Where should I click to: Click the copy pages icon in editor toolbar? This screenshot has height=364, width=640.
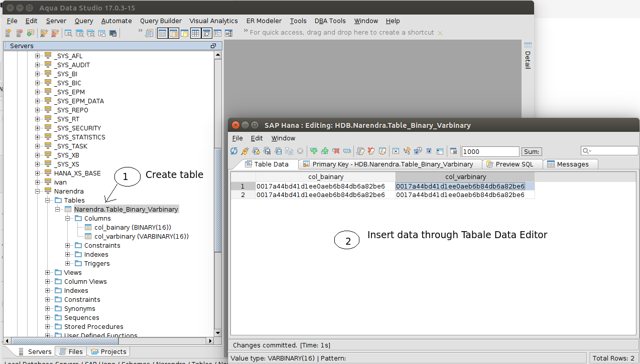click(x=289, y=151)
